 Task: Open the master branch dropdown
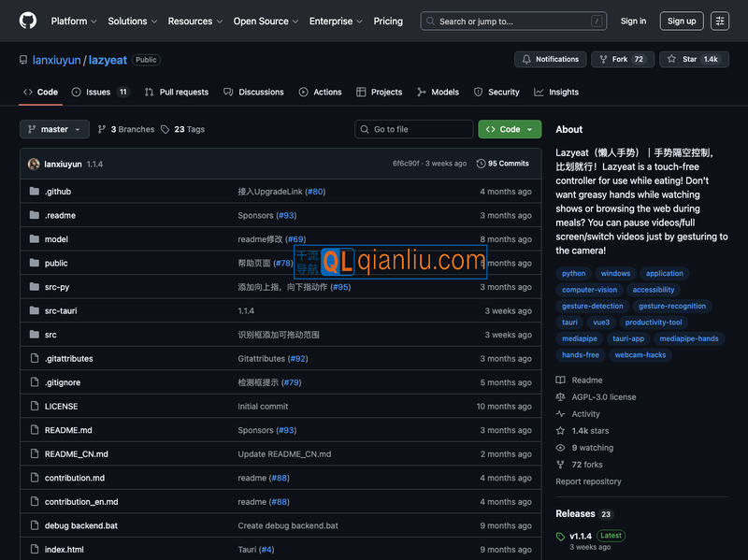point(54,129)
